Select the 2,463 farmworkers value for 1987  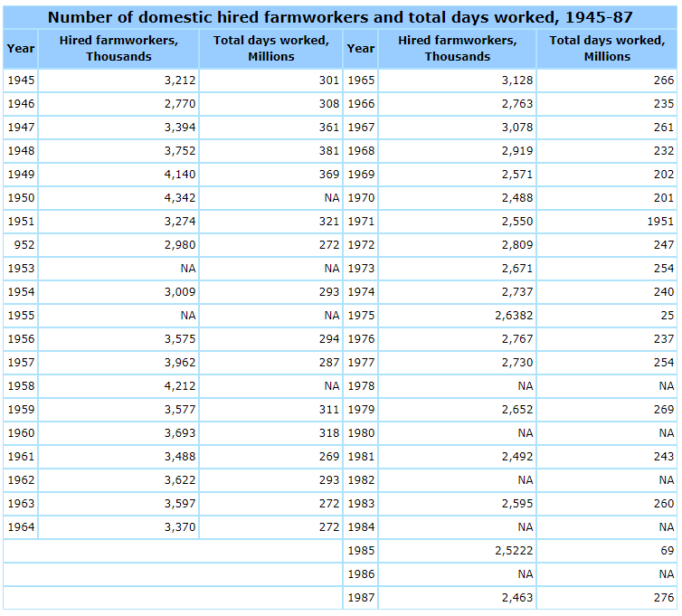(x=516, y=598)
